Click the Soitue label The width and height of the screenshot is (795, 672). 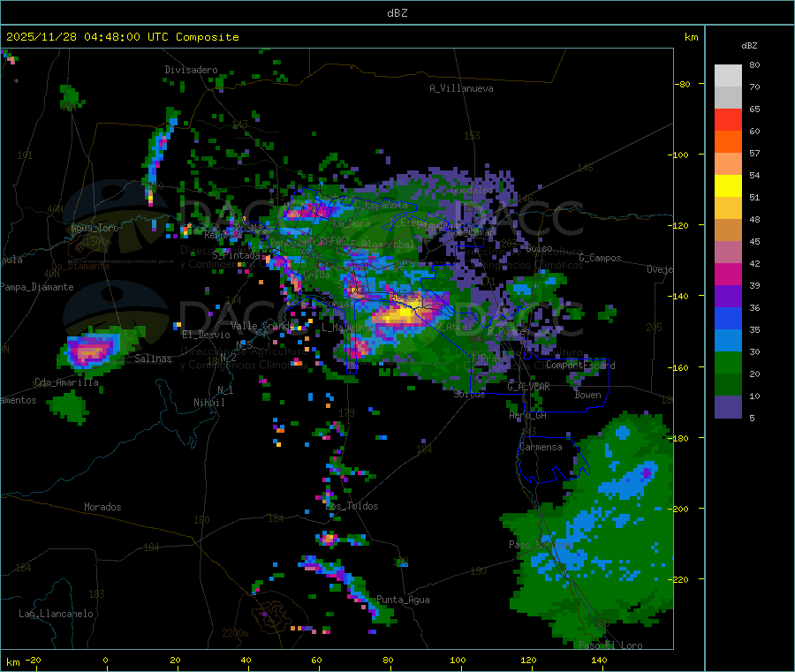point(469,394)
